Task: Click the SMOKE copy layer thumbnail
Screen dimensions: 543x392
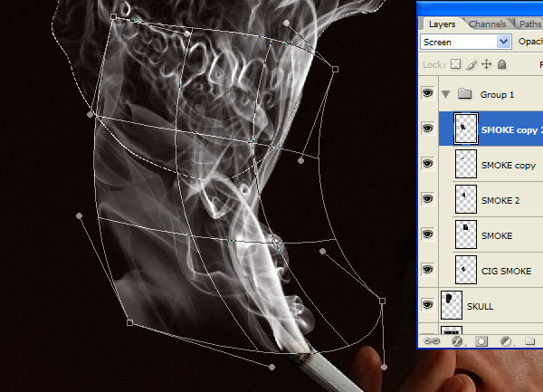Action: 466,164
